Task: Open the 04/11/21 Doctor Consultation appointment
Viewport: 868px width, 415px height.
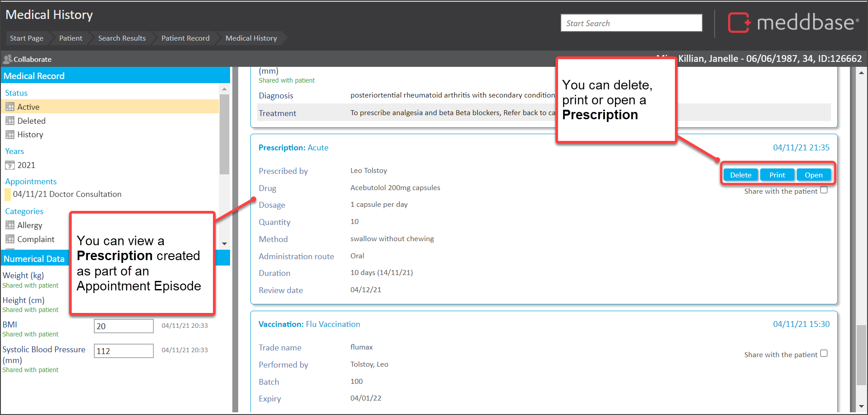Action: (x=67, y=195)
